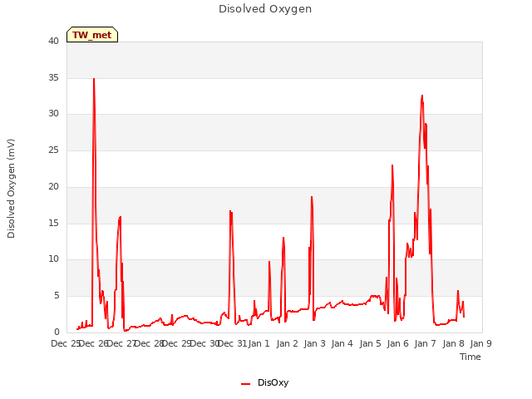Click the 'Jan 6' x-axis date label
The width and height of the screenshot is (532, 399).
pos(397,343)
